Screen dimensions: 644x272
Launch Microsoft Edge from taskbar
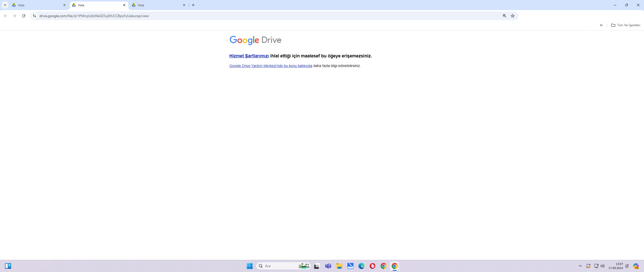(x=361, y=266)
